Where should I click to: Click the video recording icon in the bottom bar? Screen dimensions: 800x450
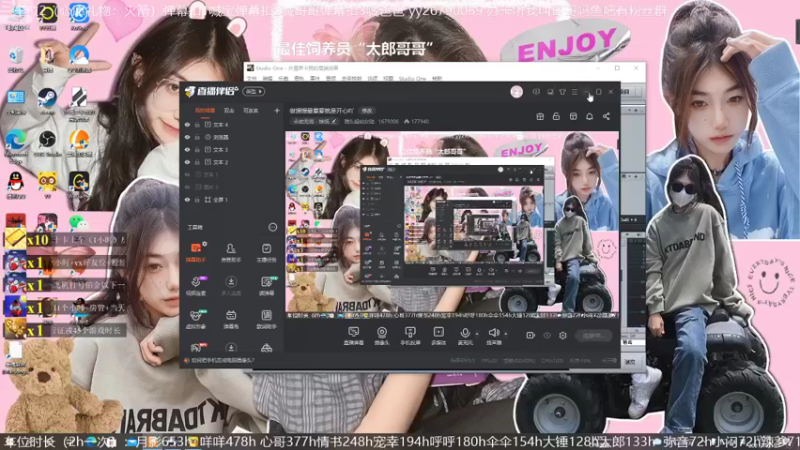pos(530,335)
